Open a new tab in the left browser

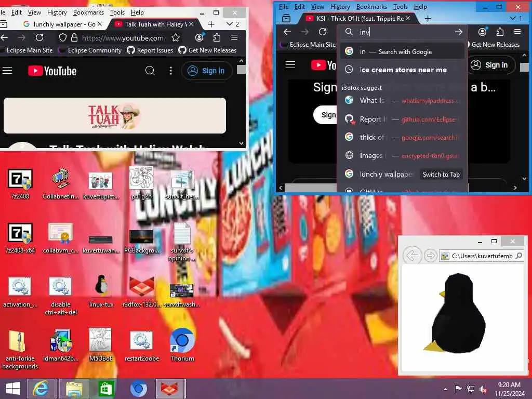211,24
